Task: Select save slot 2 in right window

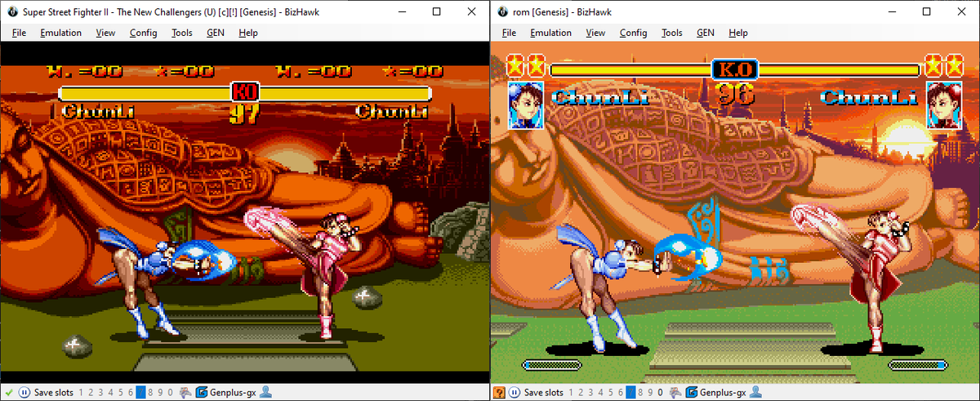Action: [x=581, y=393]
